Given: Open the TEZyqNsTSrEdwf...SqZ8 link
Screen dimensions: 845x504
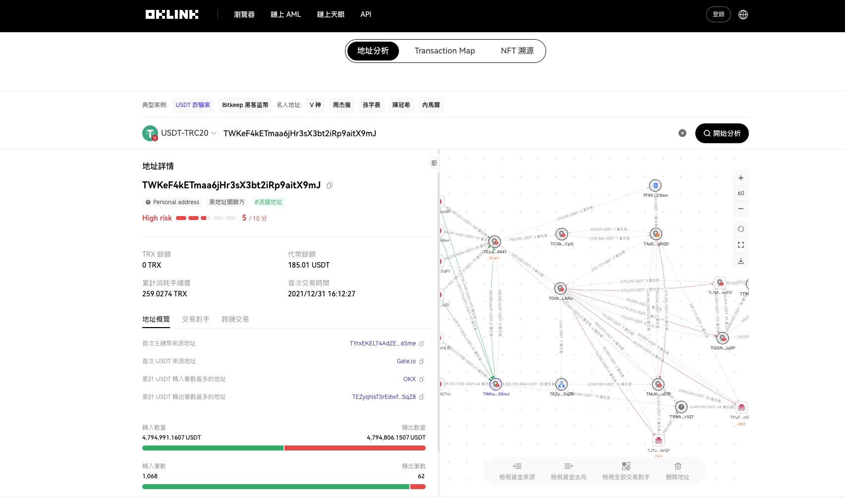Looking at the screenshot, I should (384, 397).
